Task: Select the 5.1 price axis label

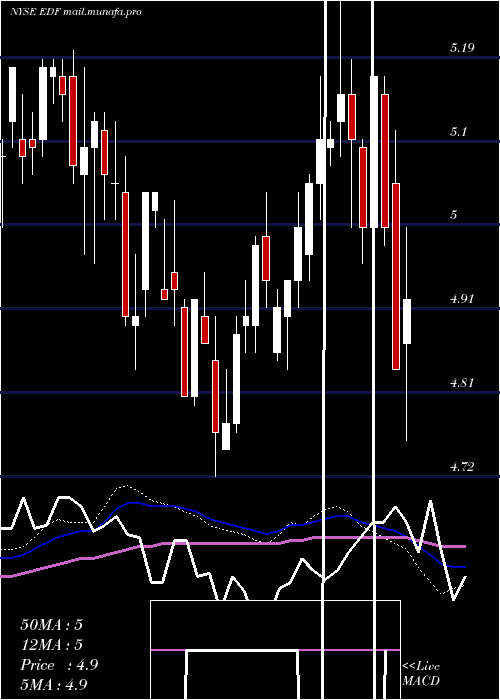Action: tap(460, 132)
